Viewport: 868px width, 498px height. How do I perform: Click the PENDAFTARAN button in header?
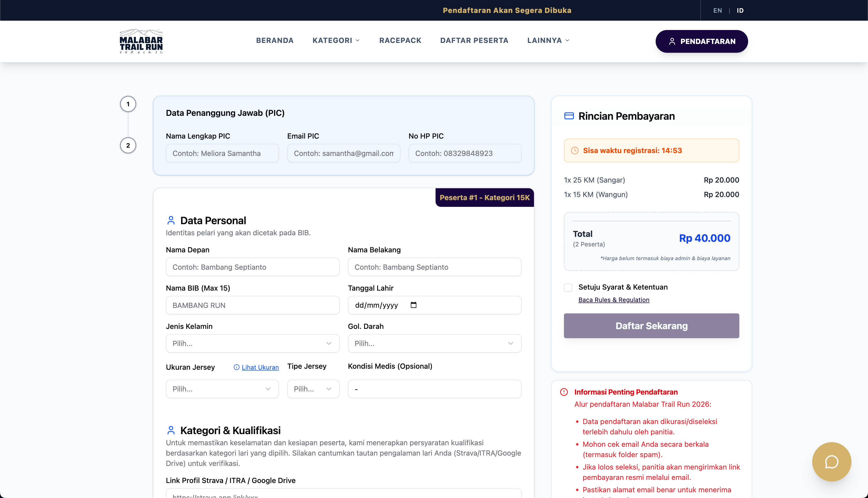tap(702, 41)
